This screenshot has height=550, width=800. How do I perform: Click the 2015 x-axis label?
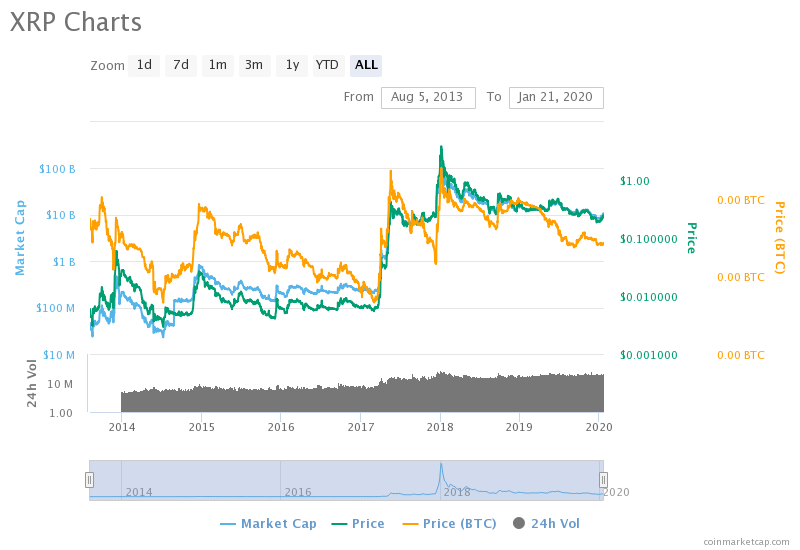coord(202,427)
